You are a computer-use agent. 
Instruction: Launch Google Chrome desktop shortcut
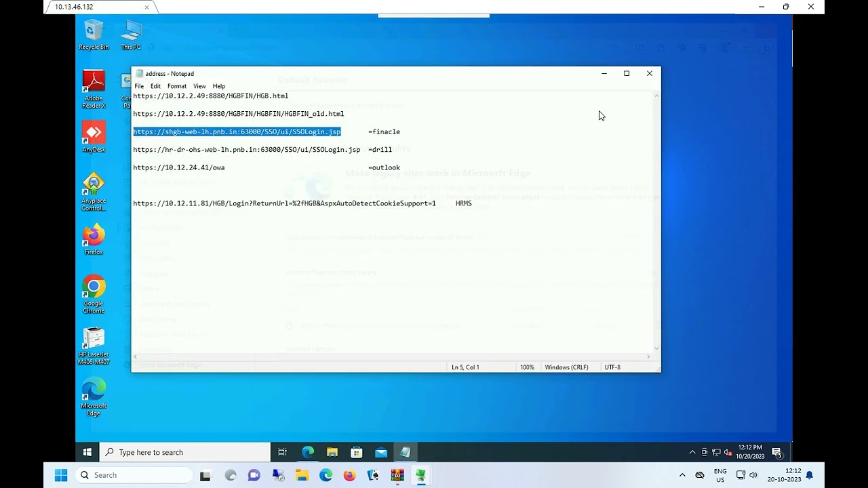(94, 295)
